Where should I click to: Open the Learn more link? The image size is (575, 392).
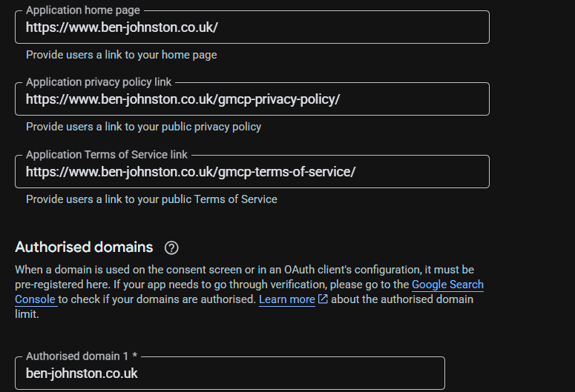(x=287, y=299)
